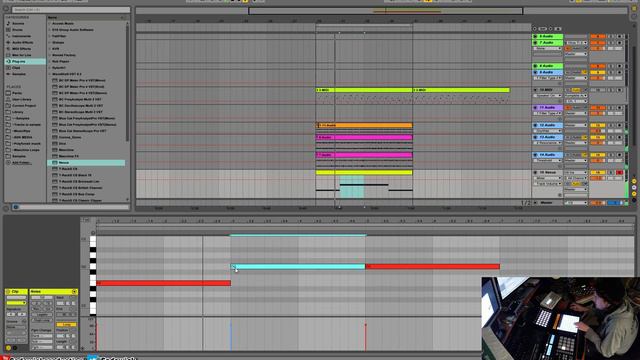
Task: Unfold the Master track
Action: [x=535, y=203]
